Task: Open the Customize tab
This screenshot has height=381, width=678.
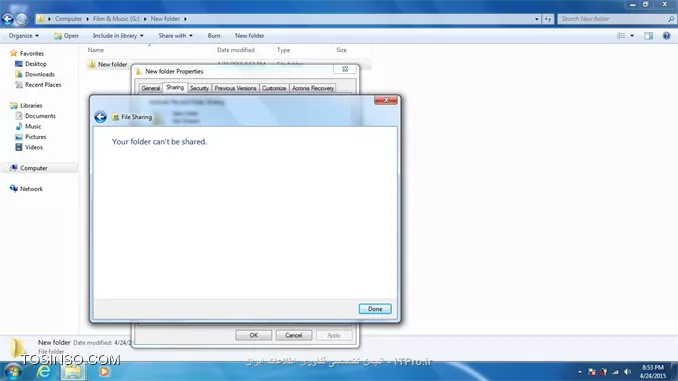Action: point(274,88)
